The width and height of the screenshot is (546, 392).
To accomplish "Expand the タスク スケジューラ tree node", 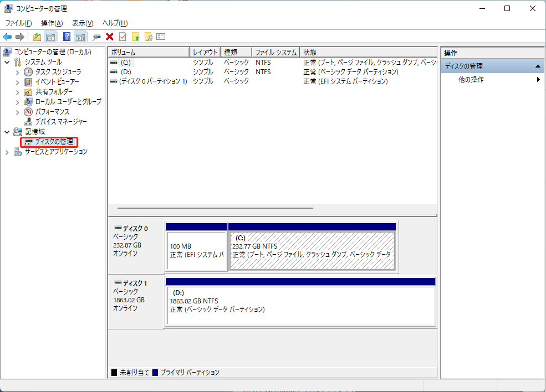I will pos(17,72).
